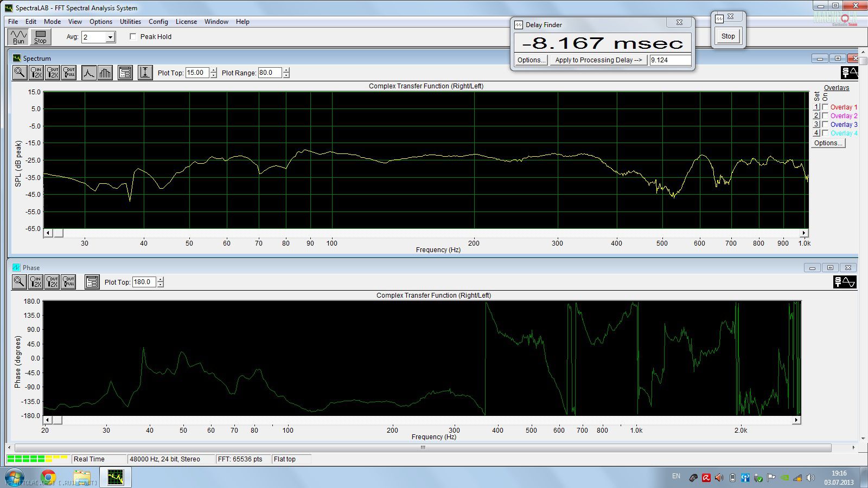Image resolution: width=868 pixels, height=488 pixels.
Task: Click Options button under the Overlays list
Action: 828,143
